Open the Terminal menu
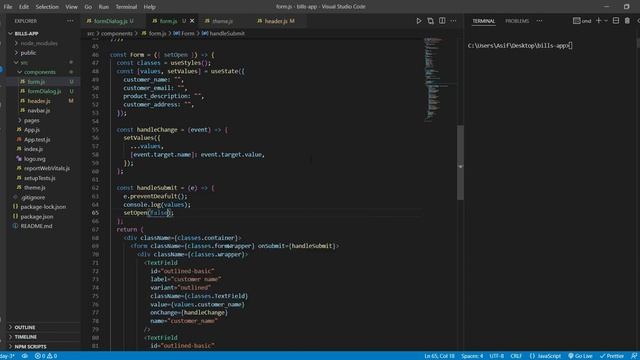Image resolution: width=640 pixels, height=360 pixels. 126,7
